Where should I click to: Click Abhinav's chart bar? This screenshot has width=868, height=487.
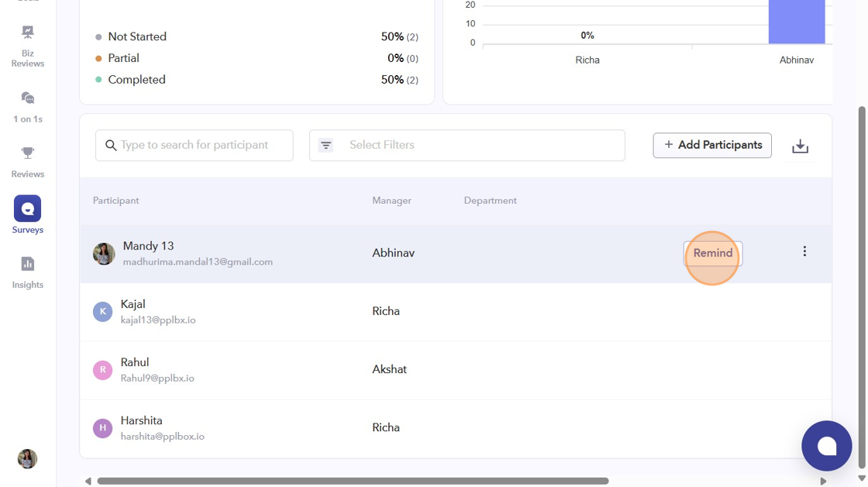(x=797, y=22)
